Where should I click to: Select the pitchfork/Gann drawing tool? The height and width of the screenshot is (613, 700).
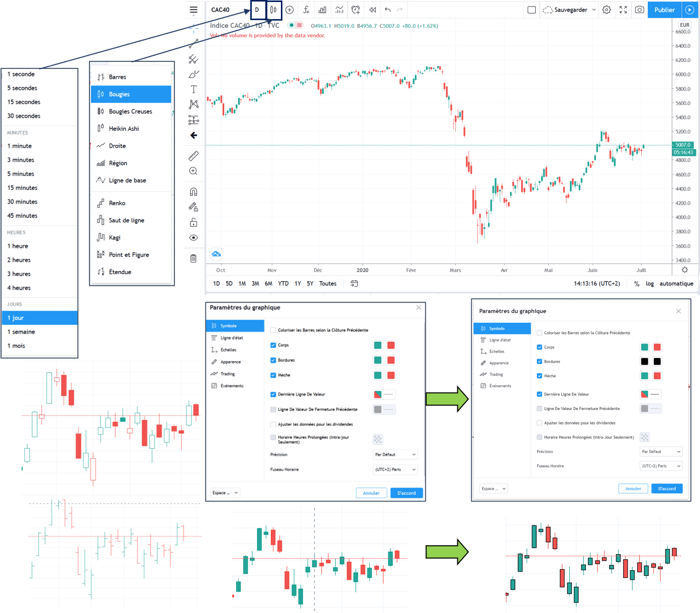193,59
